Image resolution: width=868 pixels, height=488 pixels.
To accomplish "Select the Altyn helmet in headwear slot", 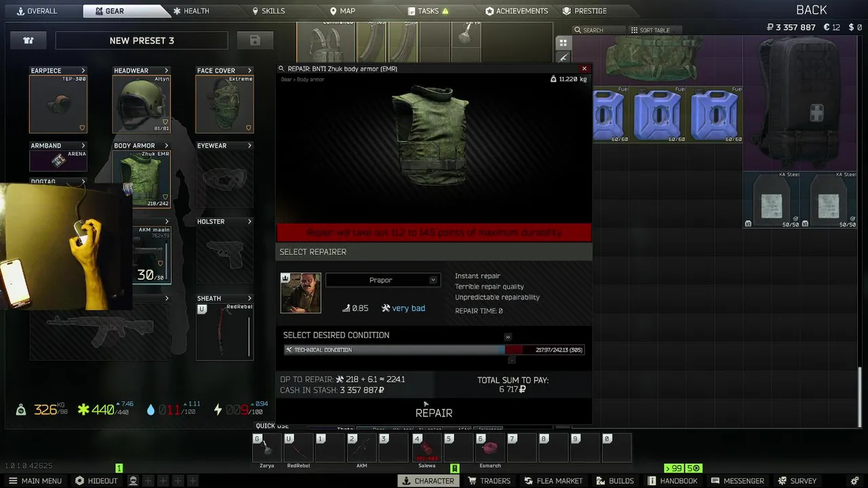I will click(142, 104).
